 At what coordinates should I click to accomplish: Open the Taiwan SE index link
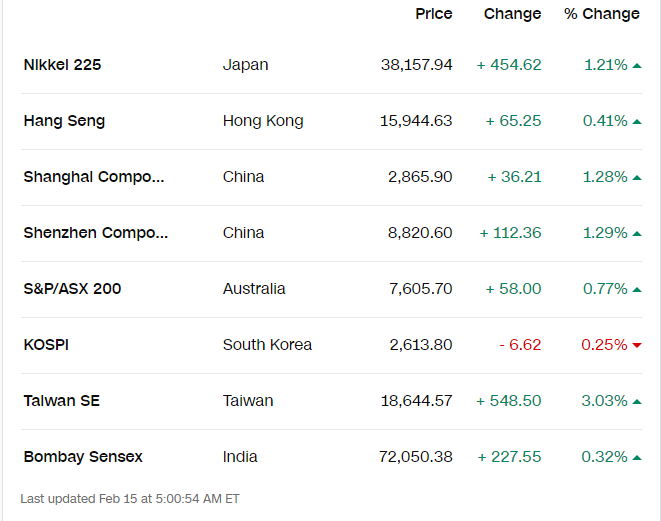pos(62,401)
